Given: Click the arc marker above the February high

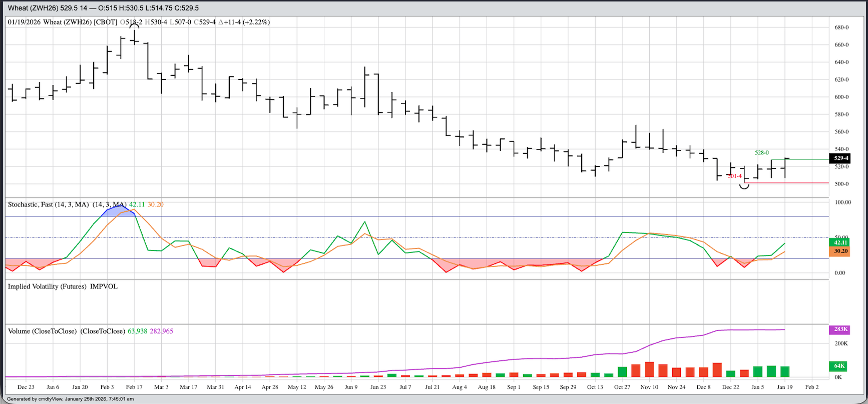Looking at the screenshot, I should click(134, 26).
